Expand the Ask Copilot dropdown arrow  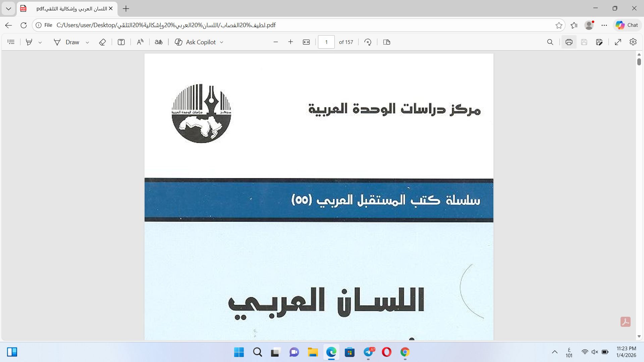click(221, 42)
